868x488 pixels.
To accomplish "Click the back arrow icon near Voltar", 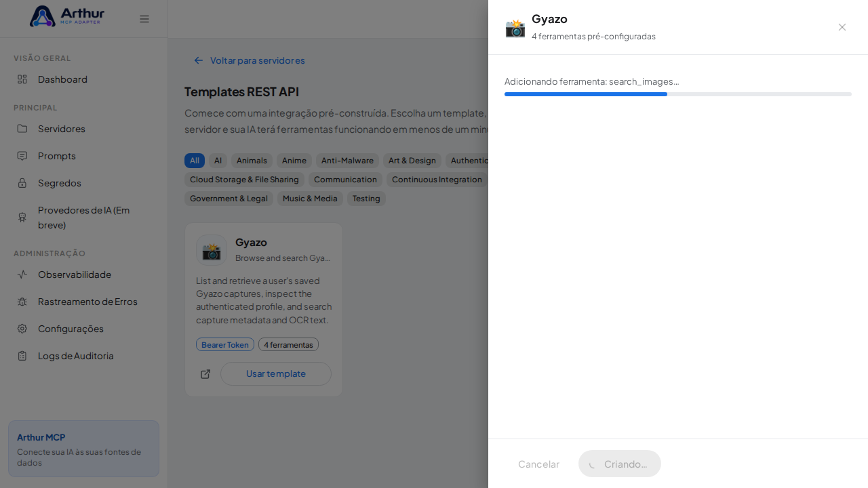I will tap(199, 60).
